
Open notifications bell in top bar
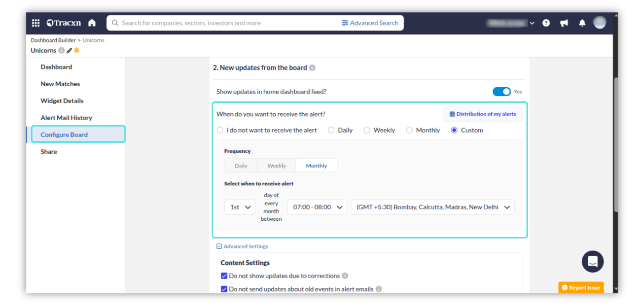coord(582,23)
